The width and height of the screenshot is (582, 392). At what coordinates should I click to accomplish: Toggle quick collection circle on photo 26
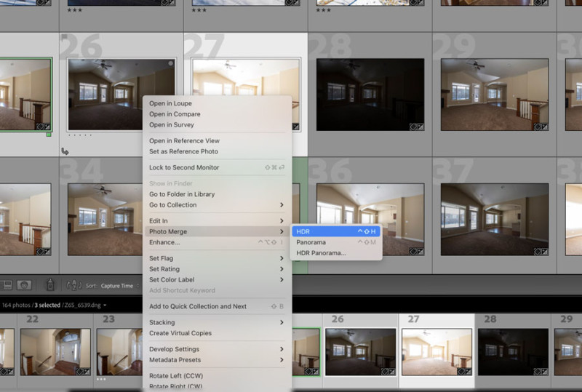coord(171,63)
